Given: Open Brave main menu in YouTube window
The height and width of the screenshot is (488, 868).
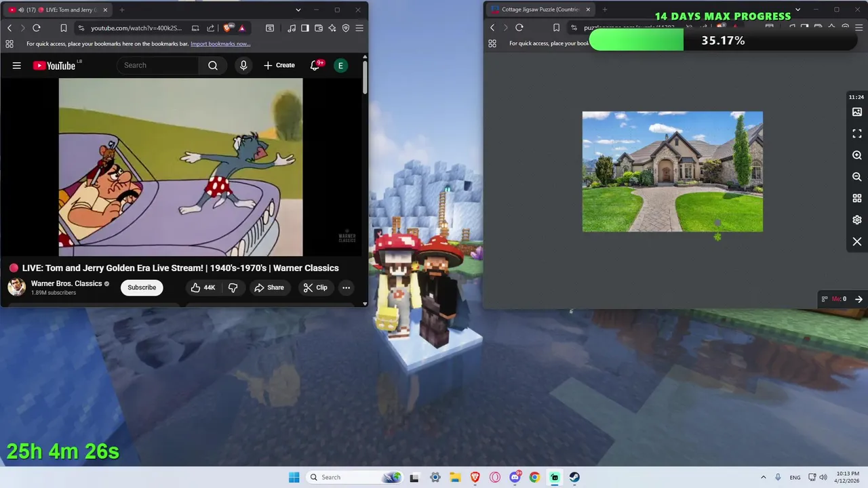Looking at the screenshot, I should [x=359, y=28].
